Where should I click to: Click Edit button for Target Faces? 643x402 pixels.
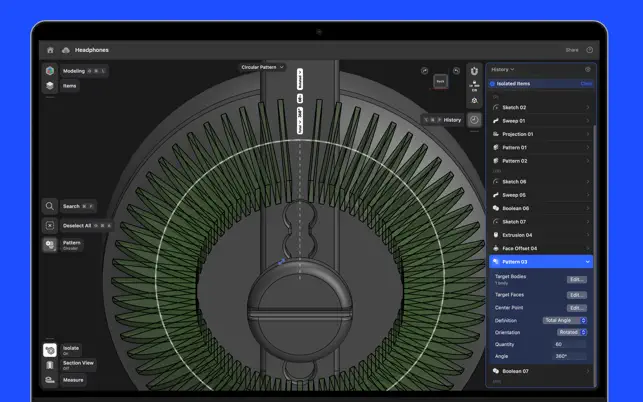pyautogui.click(x=577, y=295)
